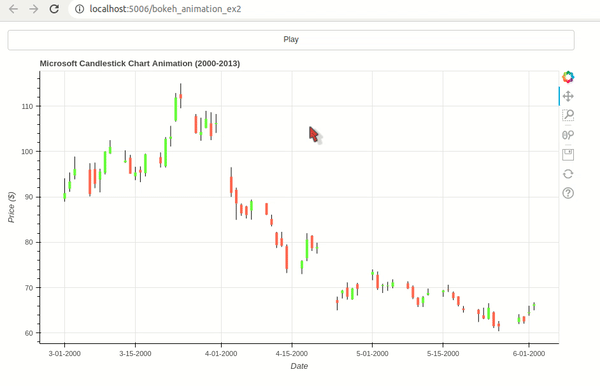Click the first green candle at 3-01-2000
600x386 pixels.
(64, 196)
